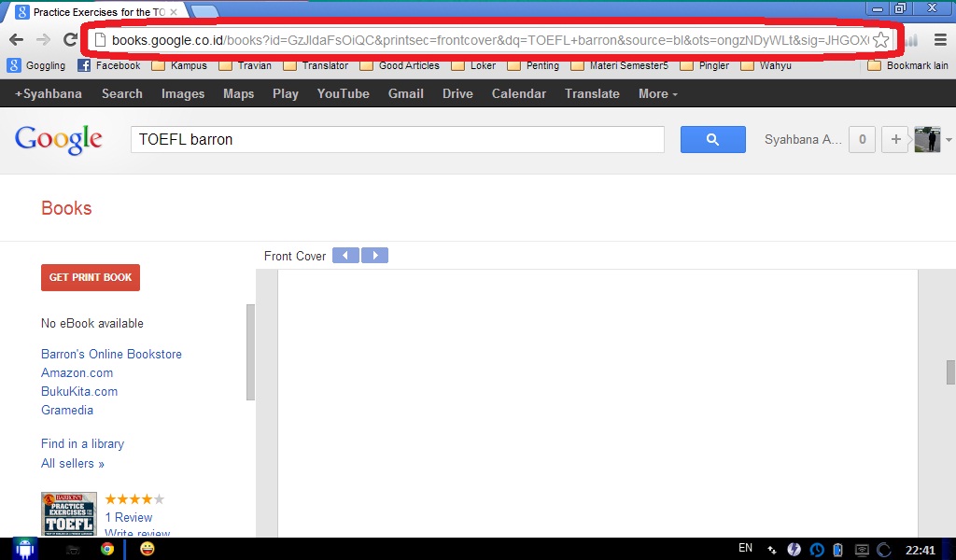
Task: Open the Wahyu bookmark folder
Action: pyautogui.click(x=766, y=65)
